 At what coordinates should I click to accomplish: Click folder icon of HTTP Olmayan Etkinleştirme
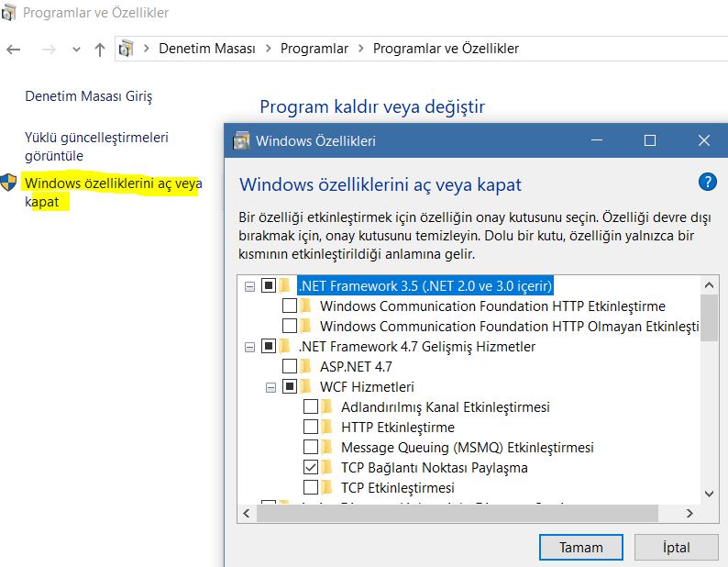coord(306,326)
